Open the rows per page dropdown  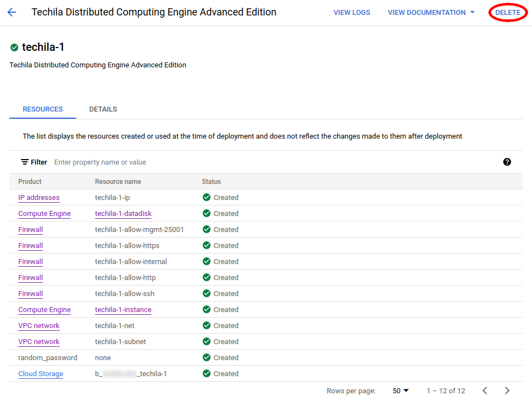401,391
